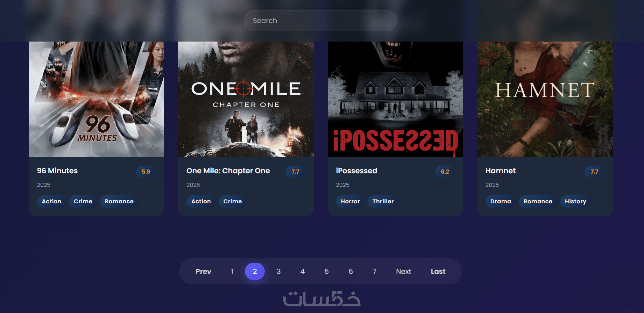Select the Drama genre tag
Screen dimensions: 644x313
pos(501,201)
